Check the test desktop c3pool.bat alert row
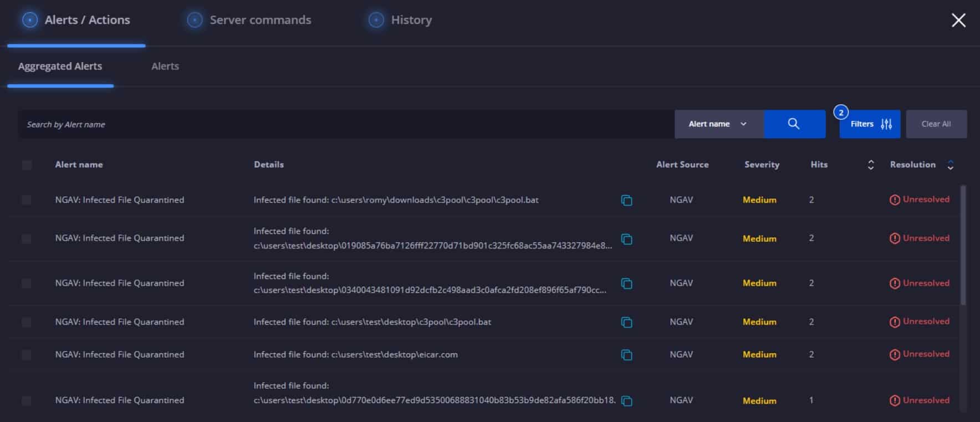This screenshot has width=980, height=422. pos(27,322)
